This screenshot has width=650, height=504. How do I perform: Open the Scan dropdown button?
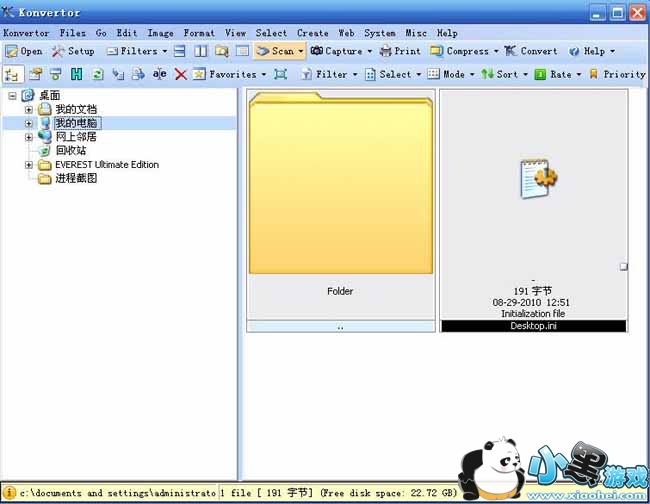(279, 51)
